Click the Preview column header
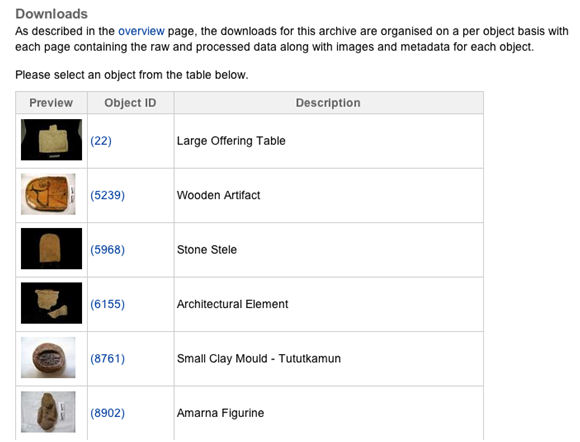580x442 pixels. click(x=51, y=103)
